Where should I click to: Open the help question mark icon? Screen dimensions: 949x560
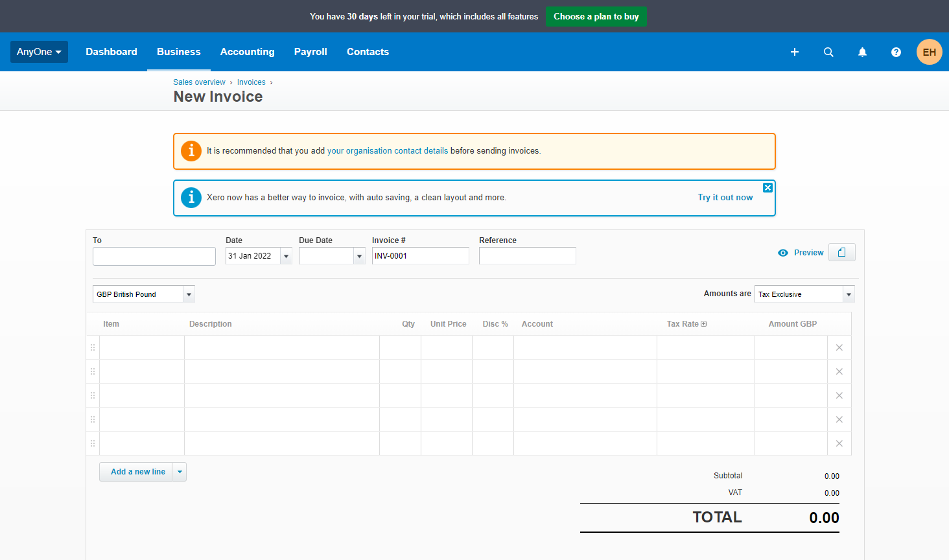click(896, 52)
